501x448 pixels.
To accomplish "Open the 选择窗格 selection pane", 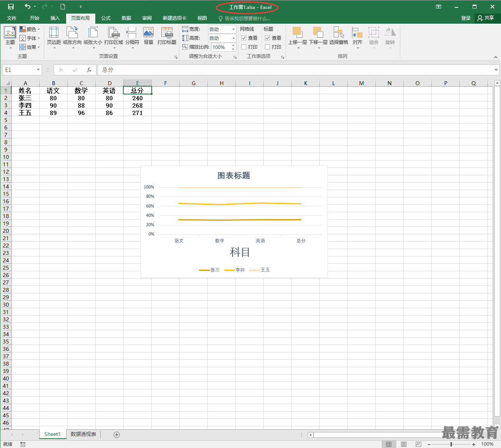I will (339, 36).
